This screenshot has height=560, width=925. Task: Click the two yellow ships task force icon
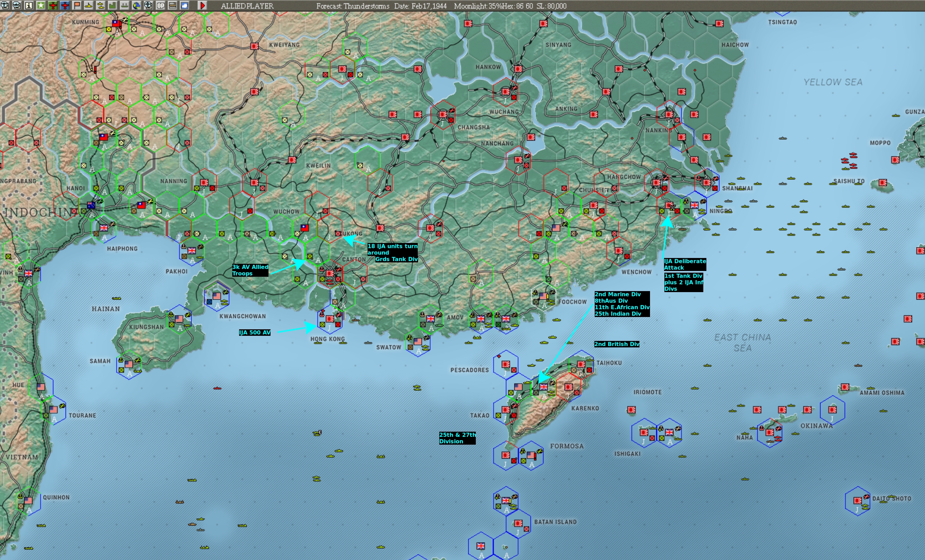(x=101, y=5)
